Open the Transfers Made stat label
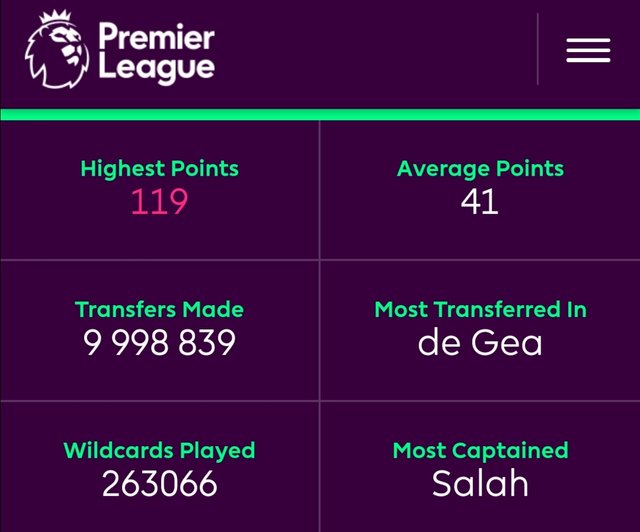 [159, 309]
